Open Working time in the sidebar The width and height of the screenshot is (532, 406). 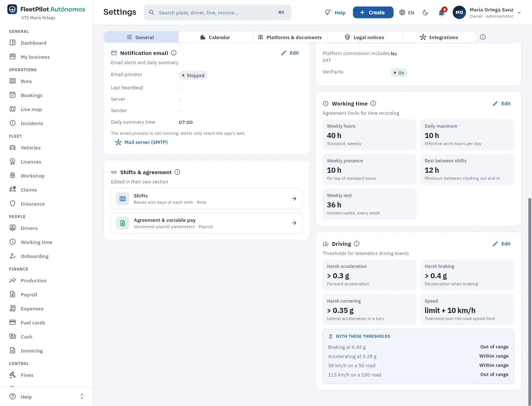[46, 242]
